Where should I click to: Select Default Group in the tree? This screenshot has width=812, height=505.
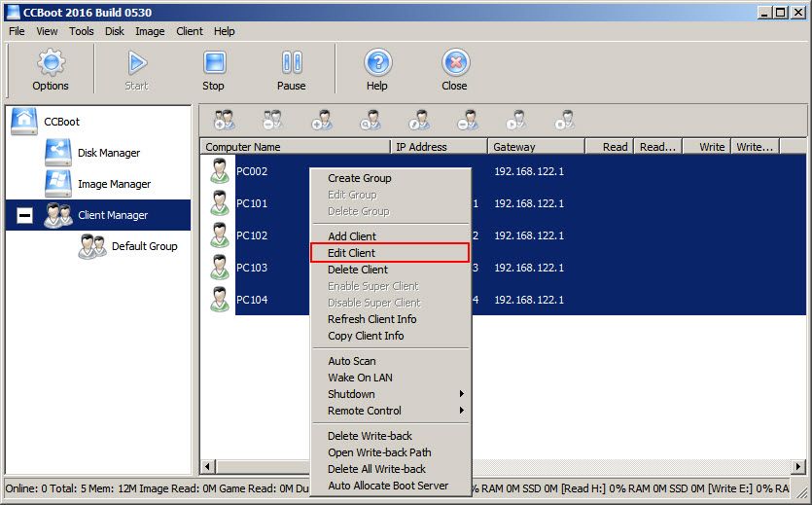tap(145, 246)
